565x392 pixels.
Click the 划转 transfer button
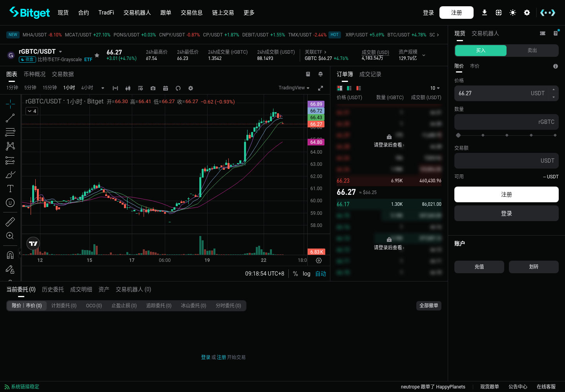(534, 267)
